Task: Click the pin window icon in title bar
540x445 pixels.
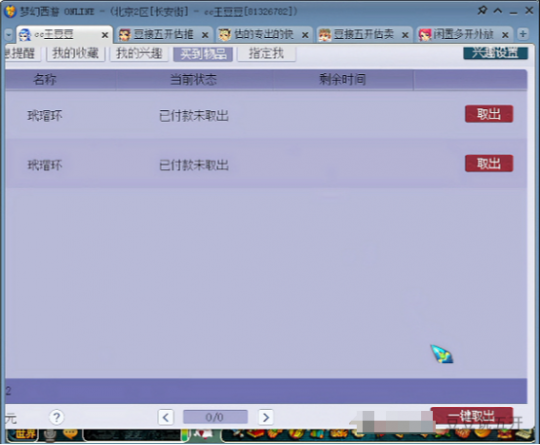Action: pos(482,10)
